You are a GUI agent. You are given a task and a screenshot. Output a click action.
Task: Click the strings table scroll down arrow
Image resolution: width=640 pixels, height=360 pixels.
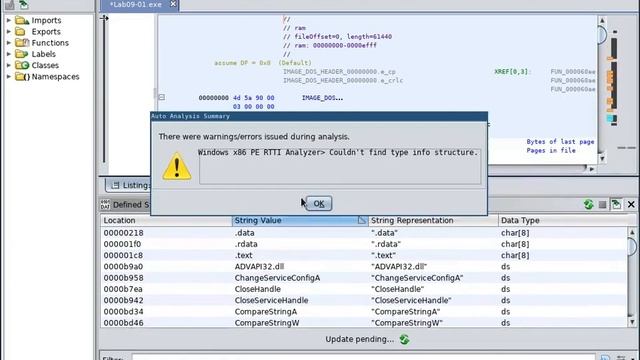(632, 322)
